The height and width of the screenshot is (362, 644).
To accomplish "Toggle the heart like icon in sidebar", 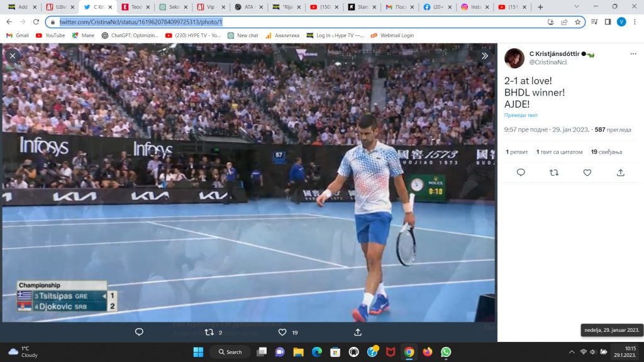I will [587, 172].
